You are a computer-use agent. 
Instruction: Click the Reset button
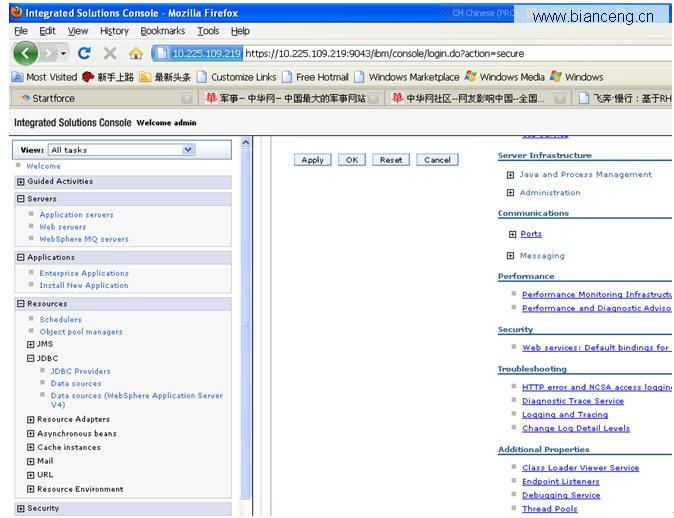391,160
